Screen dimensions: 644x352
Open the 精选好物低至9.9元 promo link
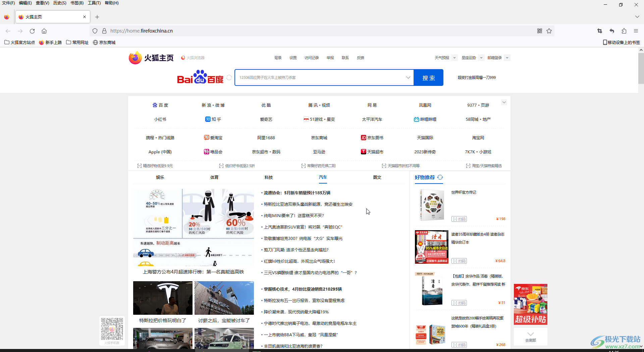155,166
